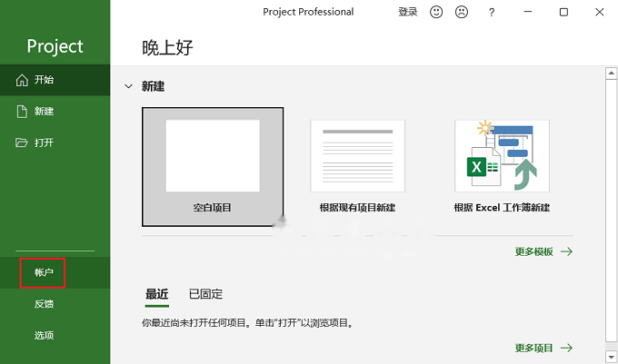Click the 晚上好 greeting heading
Screen dimensions: 618x364
167,48
